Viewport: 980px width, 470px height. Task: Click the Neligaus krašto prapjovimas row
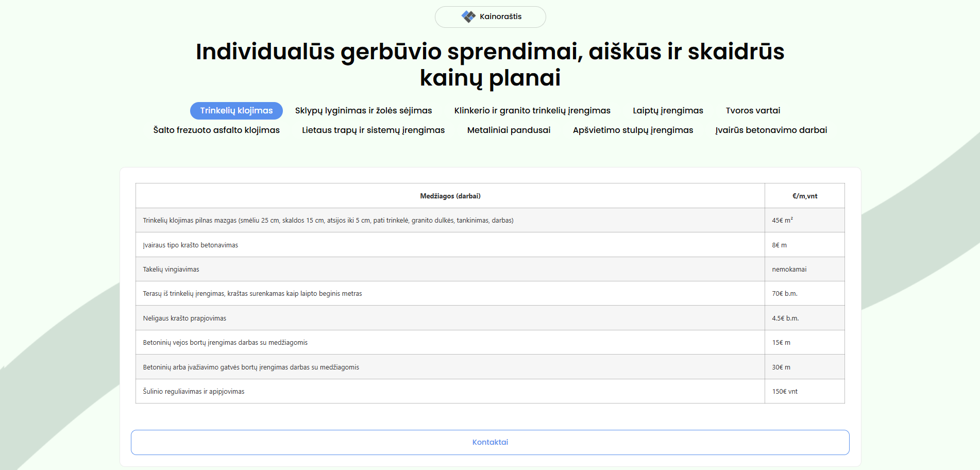(x=184, y=318)
